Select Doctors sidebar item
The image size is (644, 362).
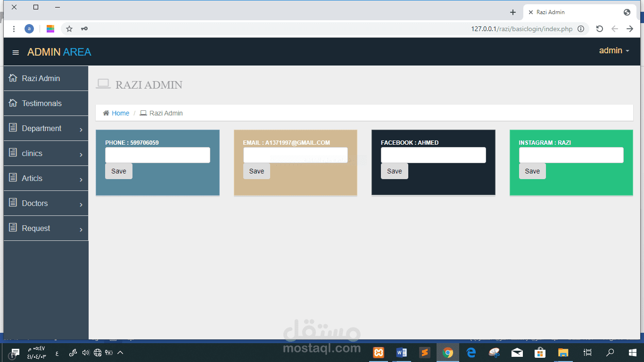(46, 203)
